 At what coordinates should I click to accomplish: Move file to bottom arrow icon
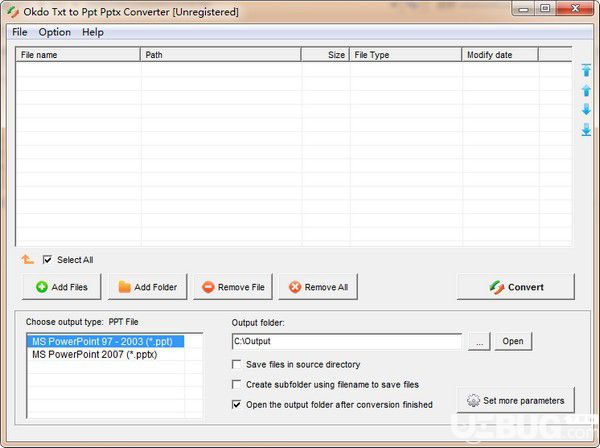point(586,129)
